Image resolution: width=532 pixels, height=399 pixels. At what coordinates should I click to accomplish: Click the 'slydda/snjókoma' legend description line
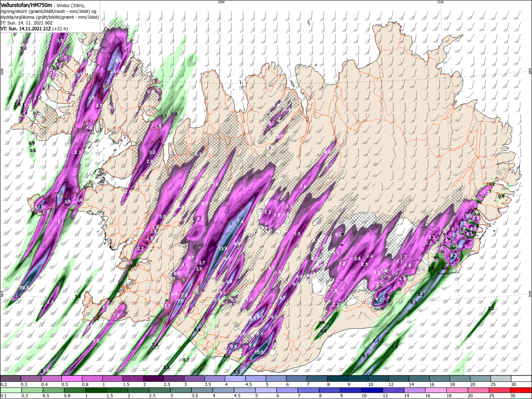click(x=49, y=17)
